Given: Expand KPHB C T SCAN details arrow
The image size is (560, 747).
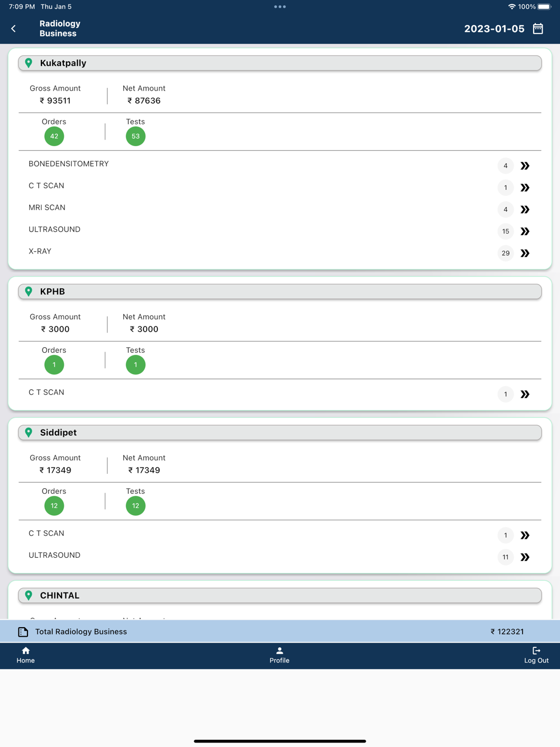Looking at the screenshot, I should tap(525, 394).
